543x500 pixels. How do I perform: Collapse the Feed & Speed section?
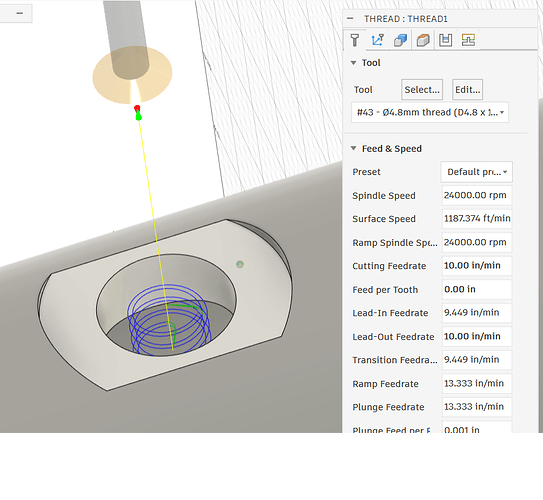click(x=353, y=148)
